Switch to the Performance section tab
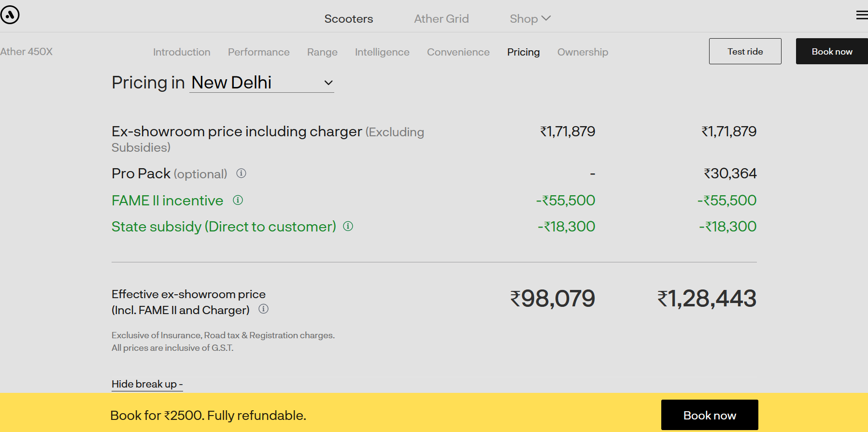868x432 pixels. [259, 52]
